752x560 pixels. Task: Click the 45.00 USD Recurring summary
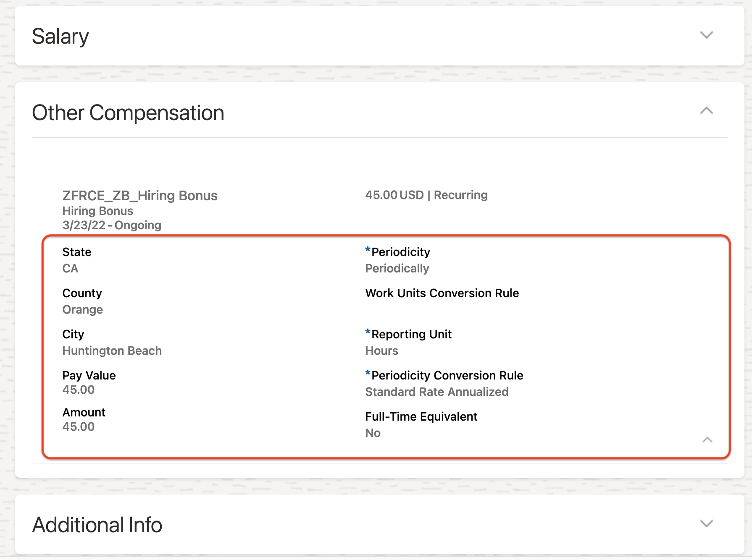[426, 195]
